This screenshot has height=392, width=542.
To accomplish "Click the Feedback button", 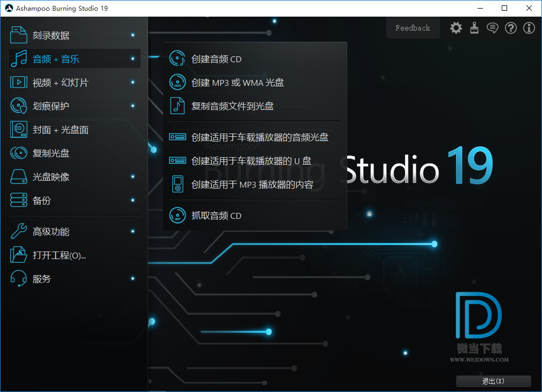I will [x=413, y=28].
